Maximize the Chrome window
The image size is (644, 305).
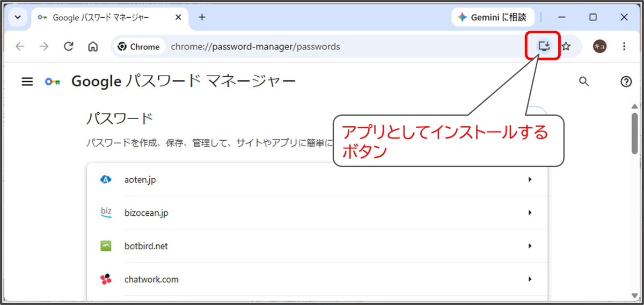592,17
